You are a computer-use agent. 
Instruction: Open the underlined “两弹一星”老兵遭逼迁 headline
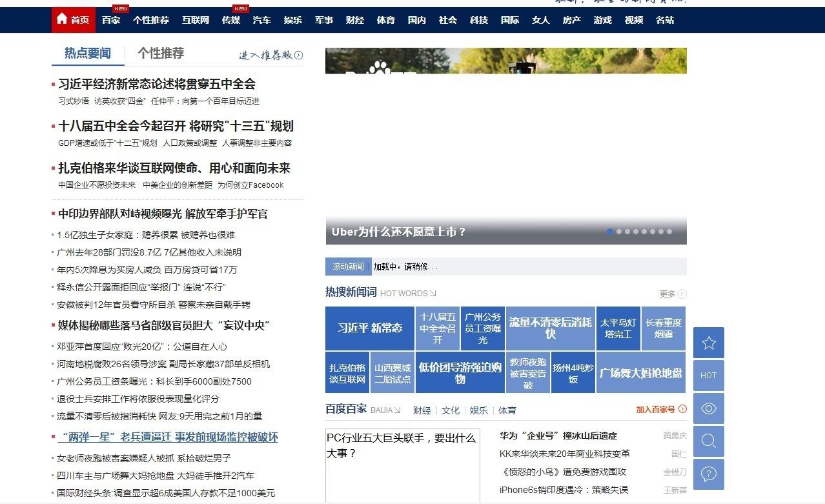coord(168,438)
